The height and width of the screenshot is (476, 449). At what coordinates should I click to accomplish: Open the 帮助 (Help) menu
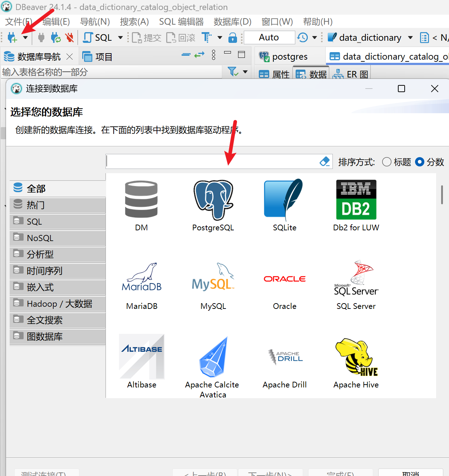318,22
